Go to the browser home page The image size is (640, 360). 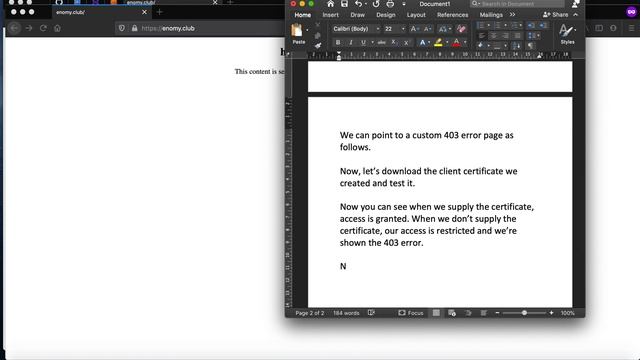tap(58, 28)
